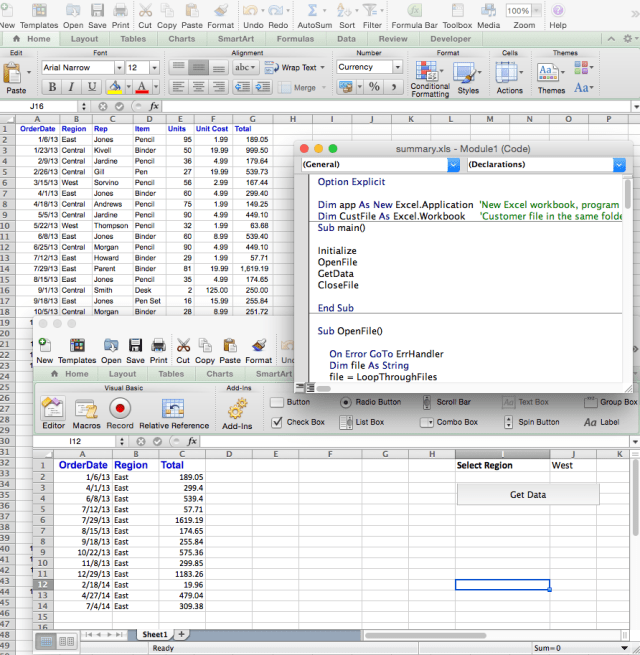Select center horizontal alignment button
This screenshot has width=640, height=655.
[x=198, y=87]
